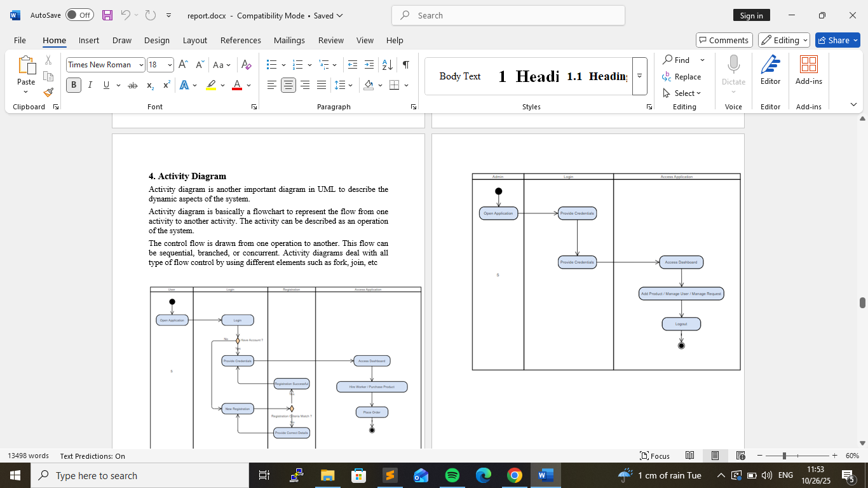This screenshot has height=488, width=868.
Task: Justify the paragraph alignment
Action: (322, 85)
